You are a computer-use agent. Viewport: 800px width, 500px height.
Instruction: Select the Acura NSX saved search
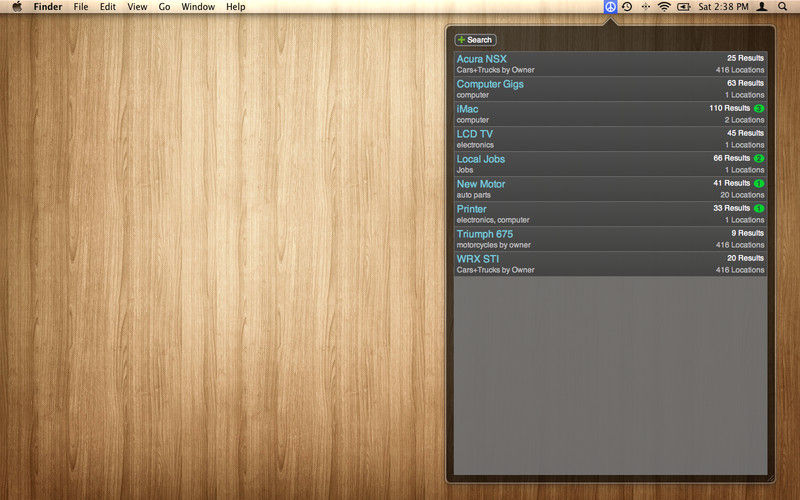click(610, 64)
